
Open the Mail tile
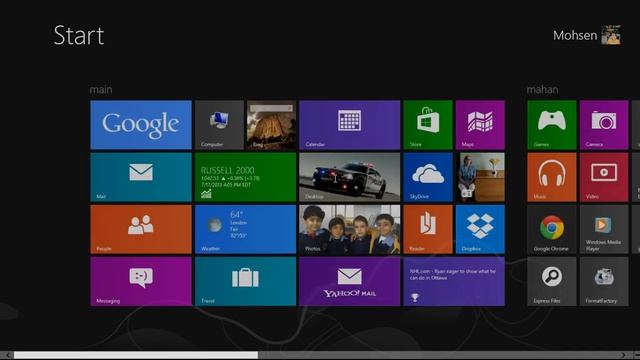(141, 177)
